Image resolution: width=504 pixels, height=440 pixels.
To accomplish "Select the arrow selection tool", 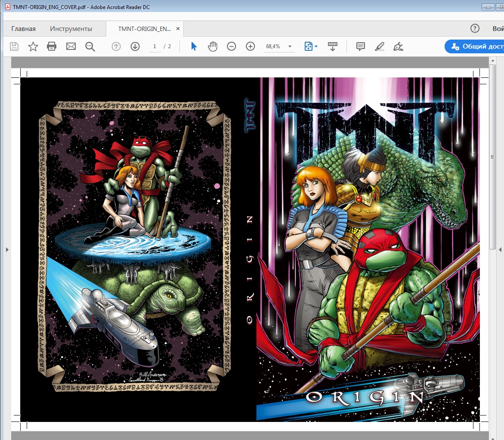I will tap(194, 46).
